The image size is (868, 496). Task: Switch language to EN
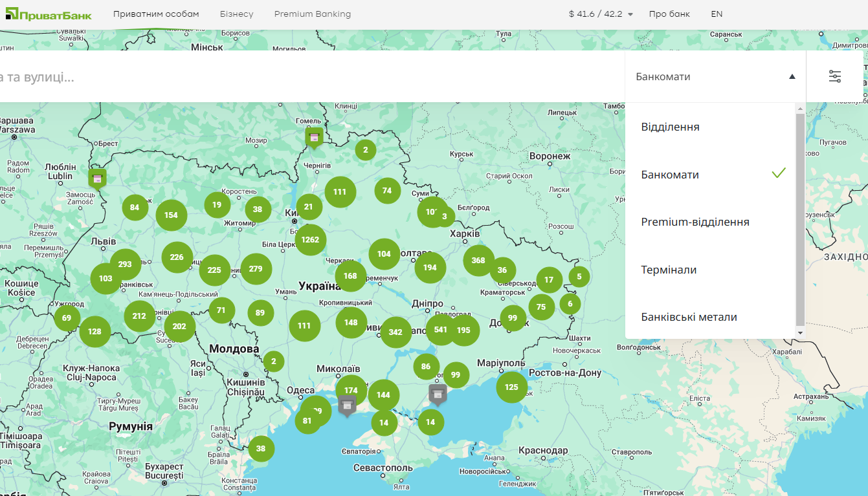pyautogui.click(x=717, y=14)
